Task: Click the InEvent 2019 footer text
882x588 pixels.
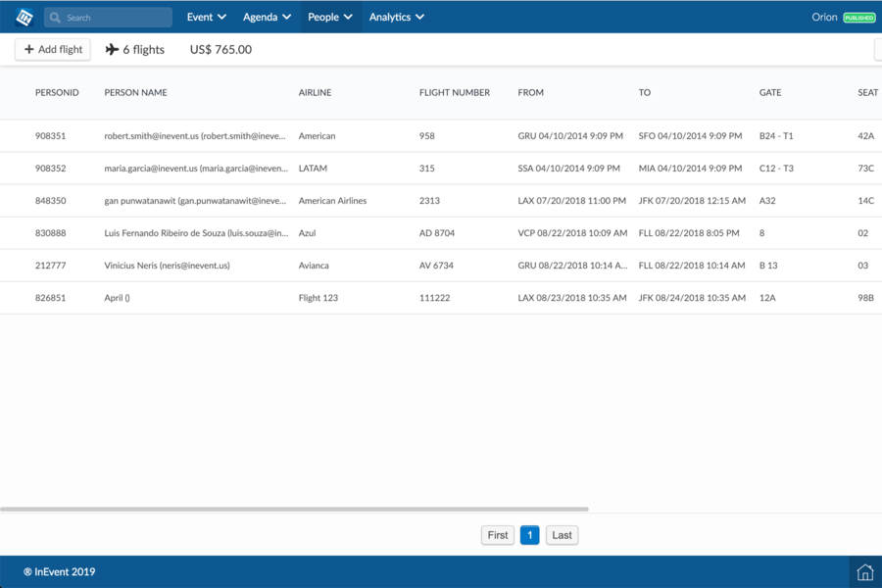Action: (60, 571)
